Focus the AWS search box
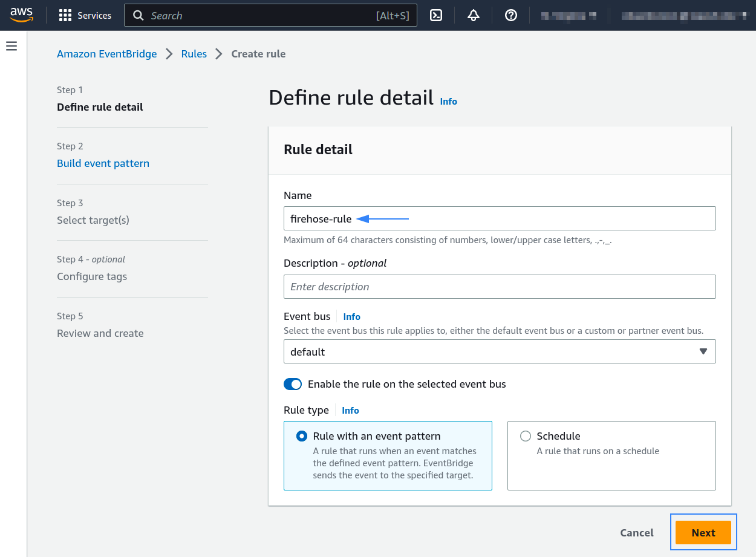Image resolution: width=756 pixels, height=557 pixels. [270, 16]
